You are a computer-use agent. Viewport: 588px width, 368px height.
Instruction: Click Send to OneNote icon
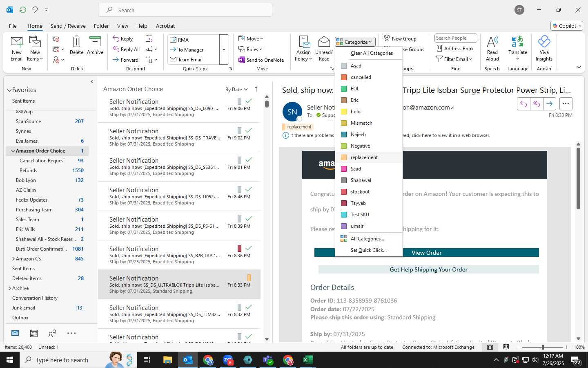coord(241,60)
